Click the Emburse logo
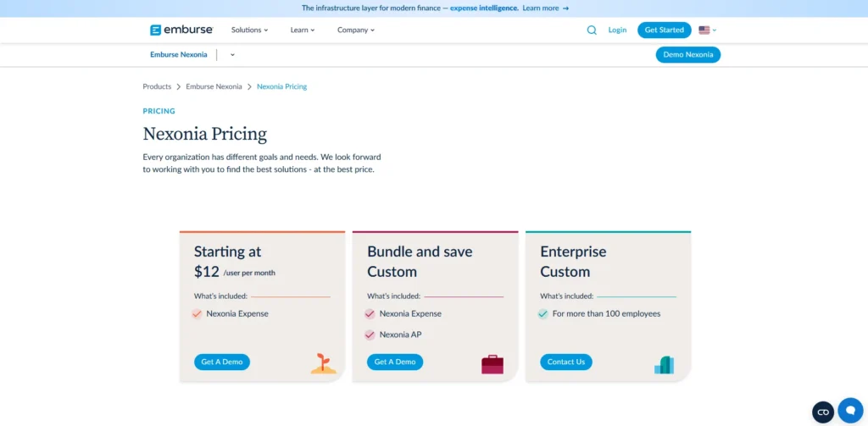The image size is (868, 426). (181, 30)
